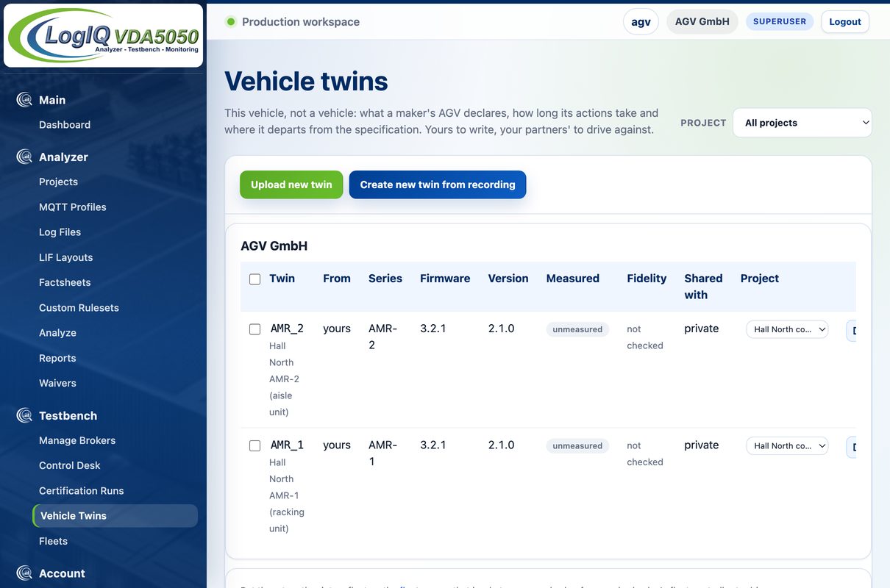
Task: Click the unmeasured badge in AMR_2 row
Action: 577,329
